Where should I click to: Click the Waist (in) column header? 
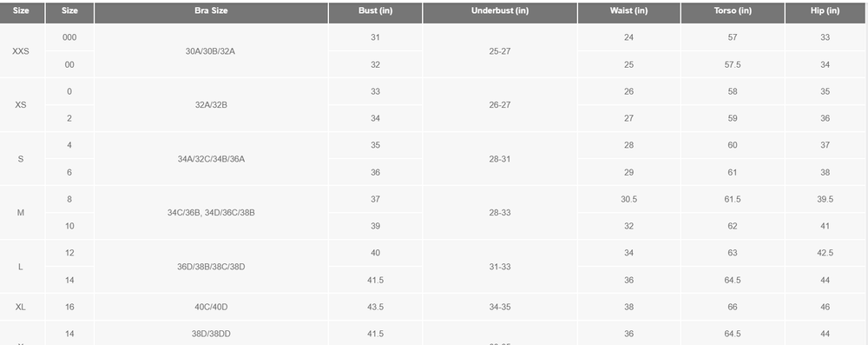[x=628, y=11]
